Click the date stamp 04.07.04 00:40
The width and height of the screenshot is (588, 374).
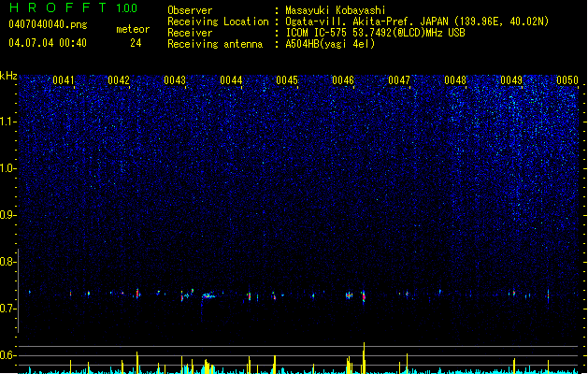click(x=48, y=43)
